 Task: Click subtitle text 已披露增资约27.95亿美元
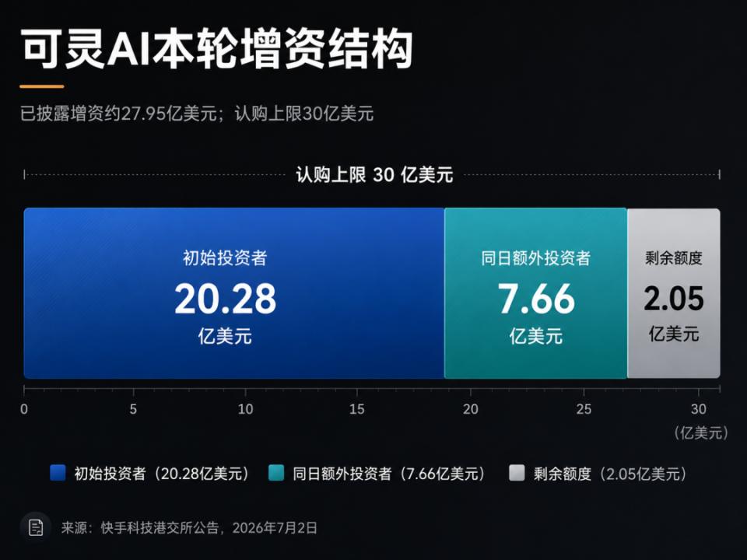(x=118, y=114)
